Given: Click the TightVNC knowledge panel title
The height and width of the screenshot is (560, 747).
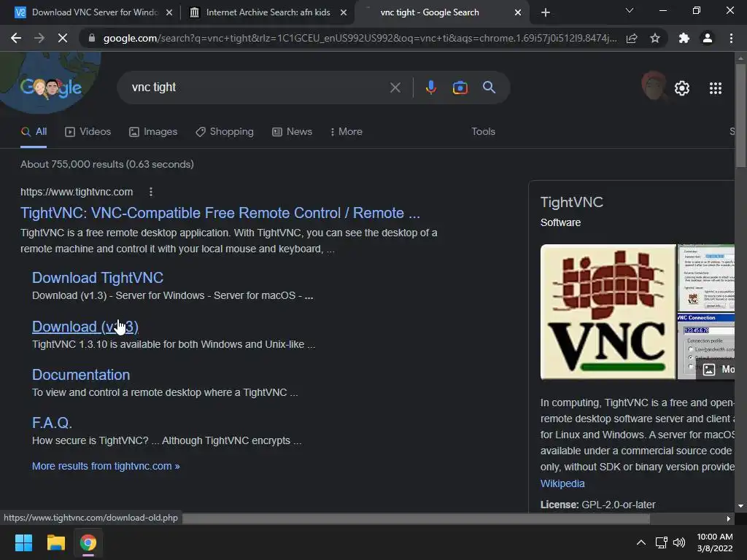Looking at the screenshot, I should (572, 203).
